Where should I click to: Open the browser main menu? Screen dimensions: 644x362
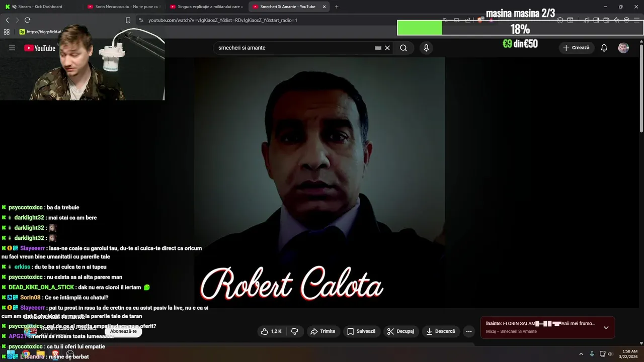(x=637, y=20)
